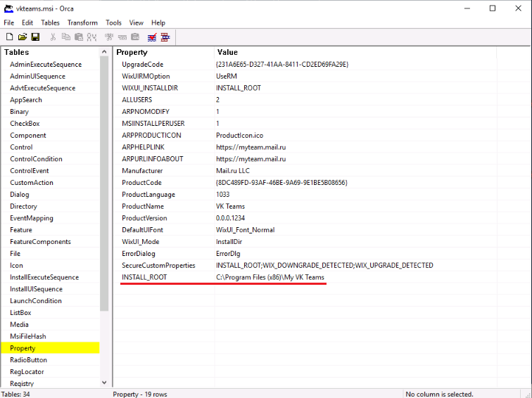This screenshot has height=398, width=532.
Task: Select the Registry table in list
Action: coord(22,383)
